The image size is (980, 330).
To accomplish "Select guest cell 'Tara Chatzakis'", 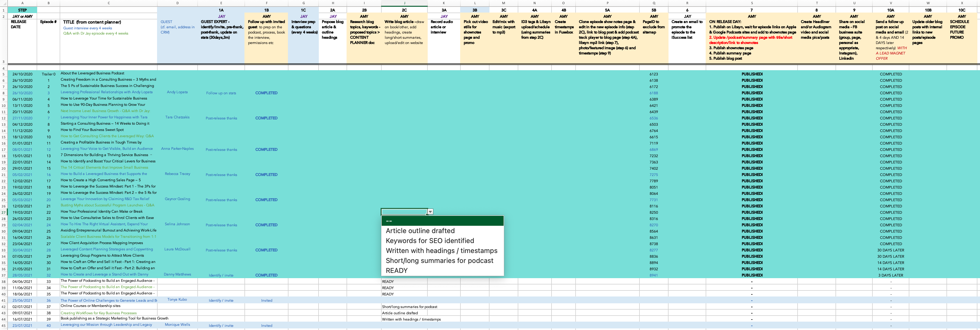I will 177,117.
